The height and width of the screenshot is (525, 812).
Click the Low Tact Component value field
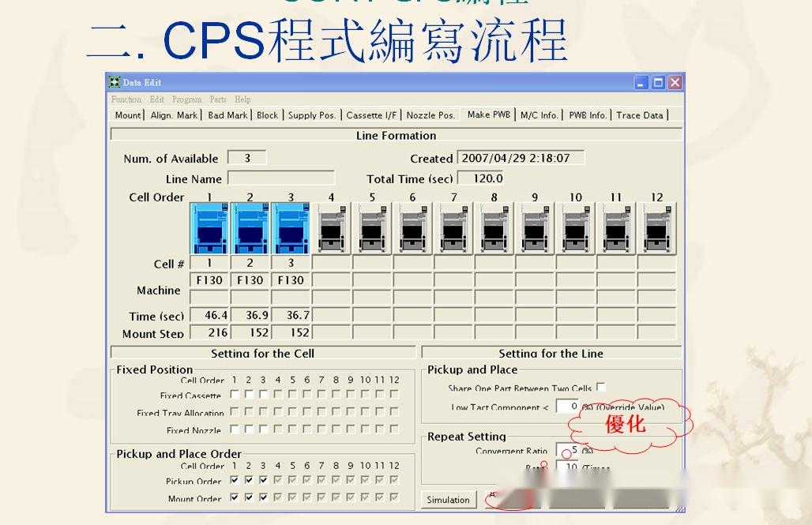coord(566,407)
